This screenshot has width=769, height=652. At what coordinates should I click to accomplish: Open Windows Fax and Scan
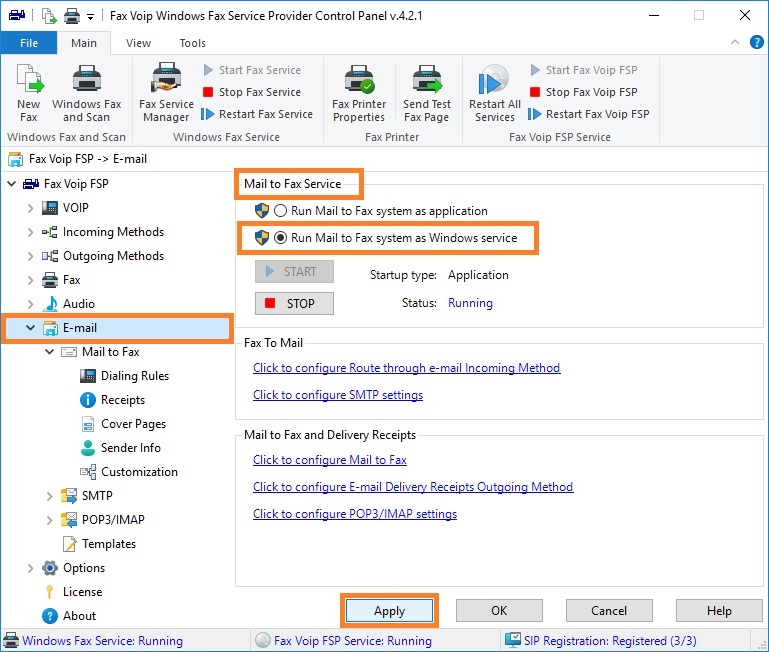click(86, 93)
